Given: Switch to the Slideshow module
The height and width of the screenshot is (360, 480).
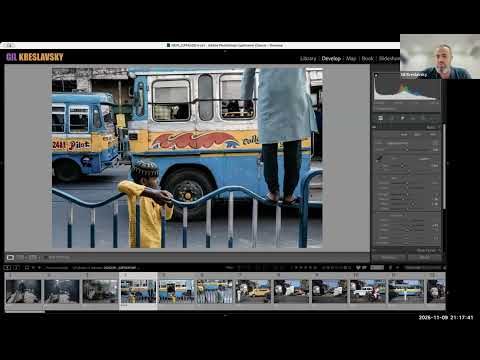Looking at the screenshot, I should (x=389, y=59).
